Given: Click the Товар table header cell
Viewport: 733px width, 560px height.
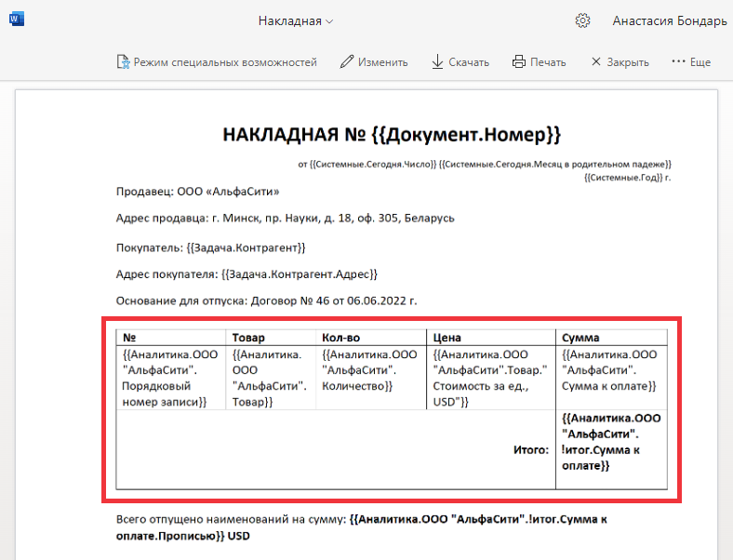Looking at the screenshot, I should [x=271, y=338].
